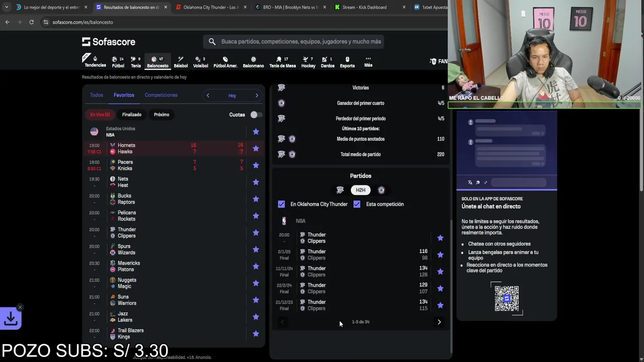Go to next page of H2H matches
Image resolution: width=644 pixels, height=362 pixels.
pyautogui.click(x=439, y=322)
